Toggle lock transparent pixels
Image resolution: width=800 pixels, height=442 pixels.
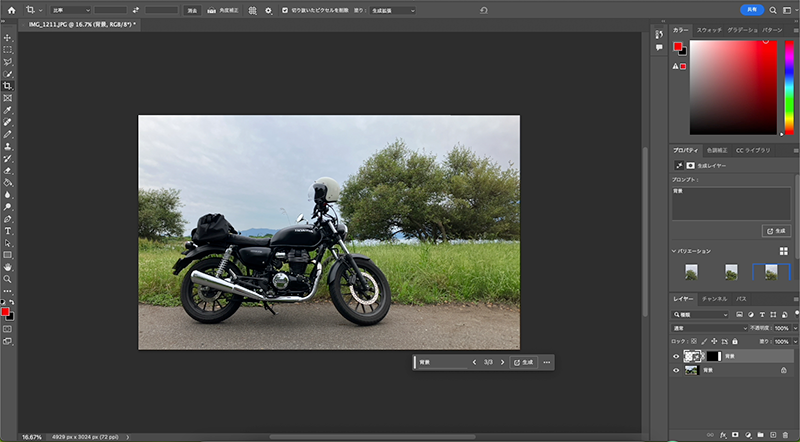(694, 341)
